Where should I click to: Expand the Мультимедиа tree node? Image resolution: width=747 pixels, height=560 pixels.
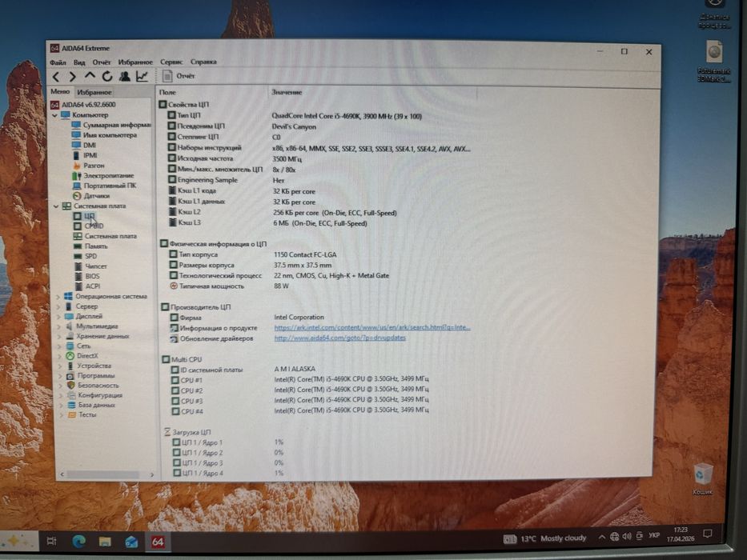59,326
